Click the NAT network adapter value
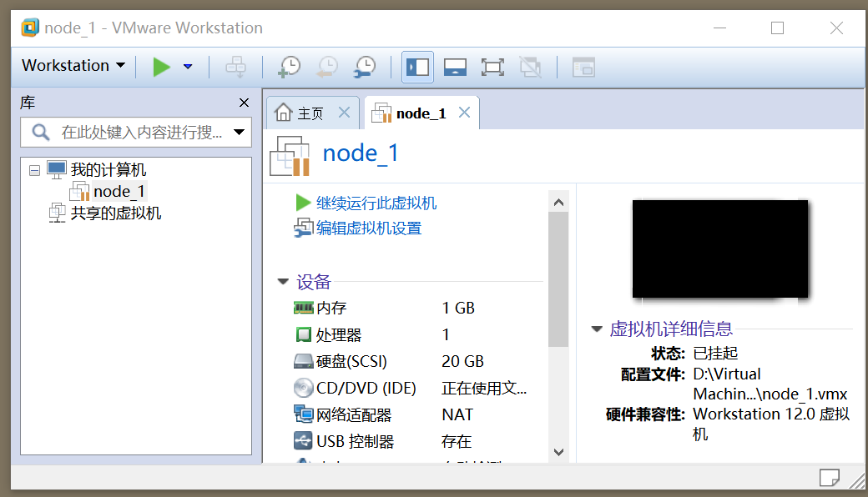Image resolution: width=868 pixels, height=497 pixels. click(457, 414)
